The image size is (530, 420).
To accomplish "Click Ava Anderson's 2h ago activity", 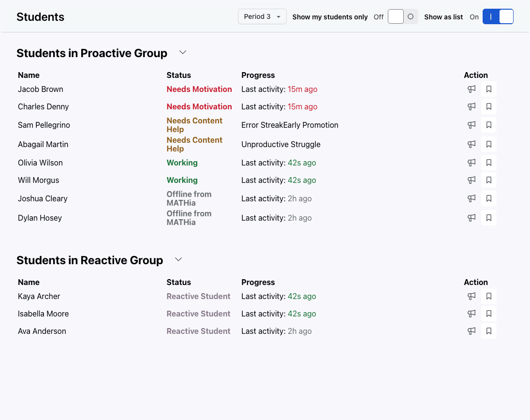I will tap(299, 331).
